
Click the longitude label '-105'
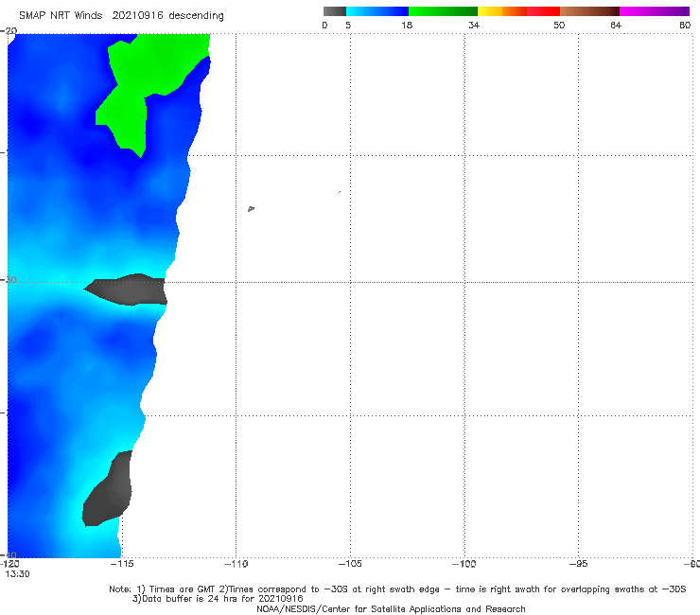pos(350,564)
